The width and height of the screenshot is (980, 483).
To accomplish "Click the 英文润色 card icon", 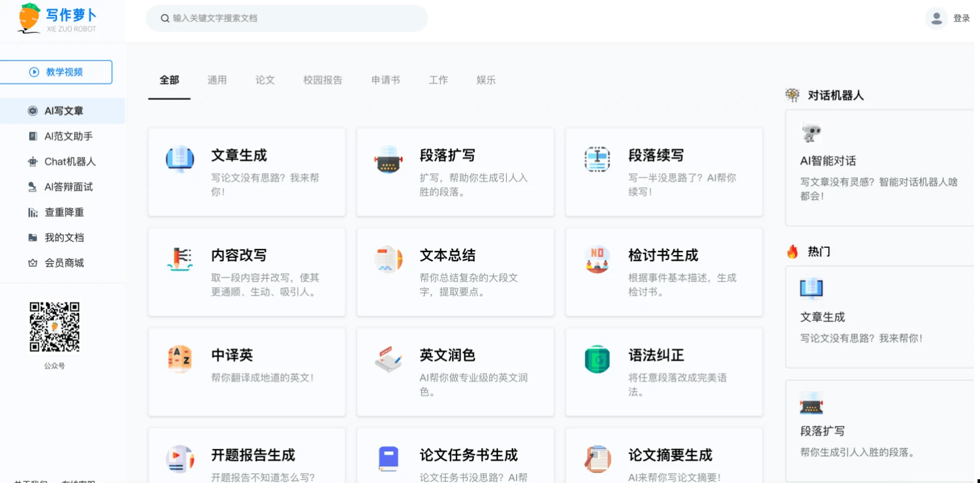I will (388, 359).
